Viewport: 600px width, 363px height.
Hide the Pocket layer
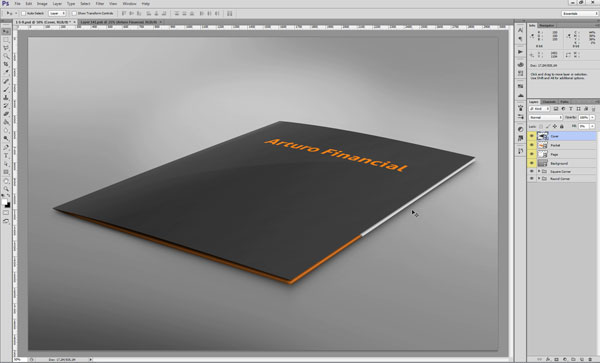click(x=532, y=145)
